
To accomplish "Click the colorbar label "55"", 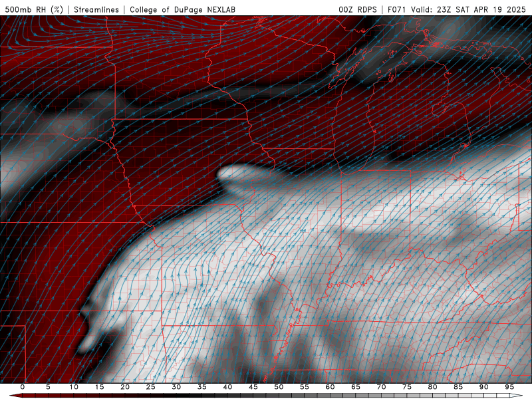I will coord(305,387).
